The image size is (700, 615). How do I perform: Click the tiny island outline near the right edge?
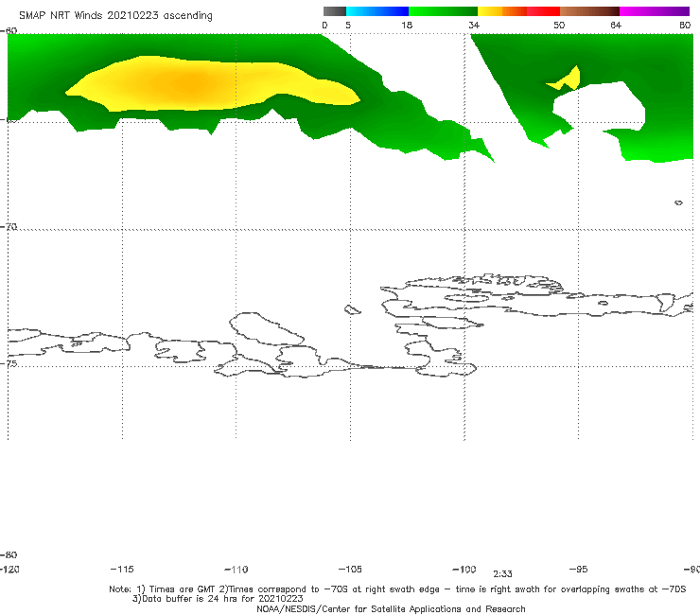678,202
